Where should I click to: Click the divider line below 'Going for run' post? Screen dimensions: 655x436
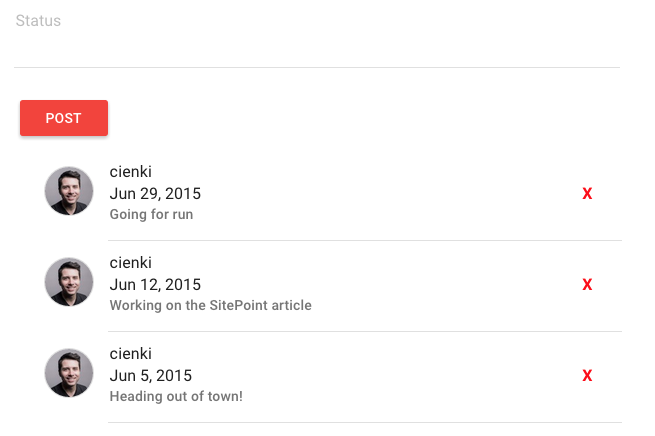365,241
